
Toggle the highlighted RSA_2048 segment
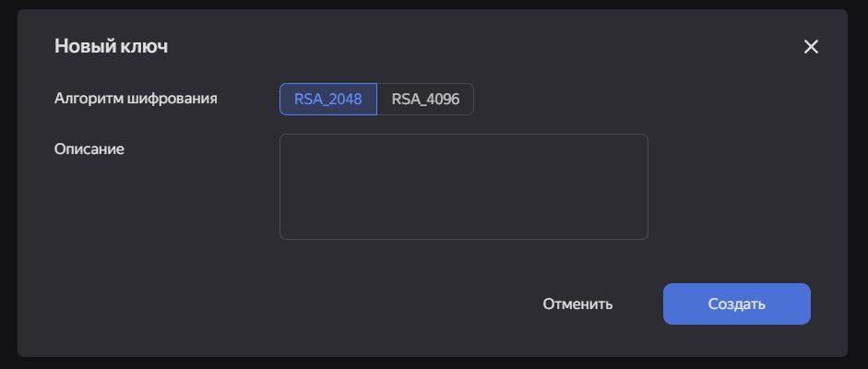tap(328, 100)
